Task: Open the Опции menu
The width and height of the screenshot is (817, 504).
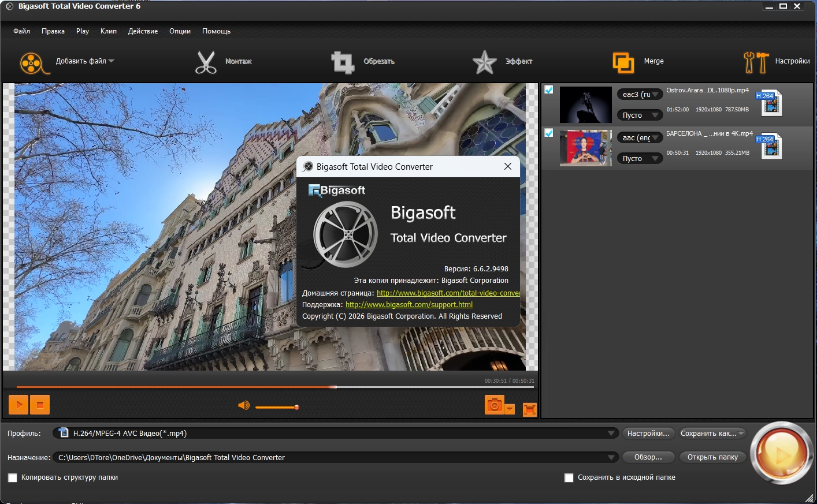Action: (180, 31)
